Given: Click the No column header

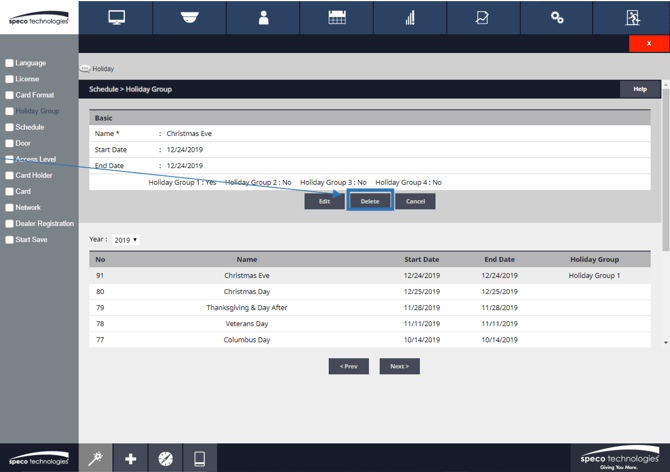Looking at the screenshot, I should [100, 259].
